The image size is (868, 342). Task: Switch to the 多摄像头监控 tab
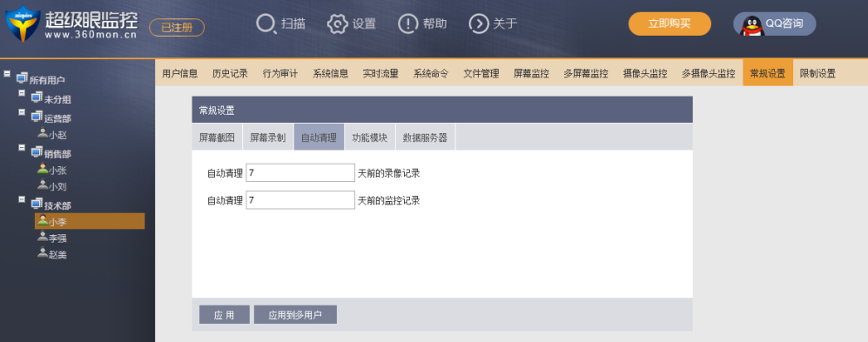click(709, 73)
